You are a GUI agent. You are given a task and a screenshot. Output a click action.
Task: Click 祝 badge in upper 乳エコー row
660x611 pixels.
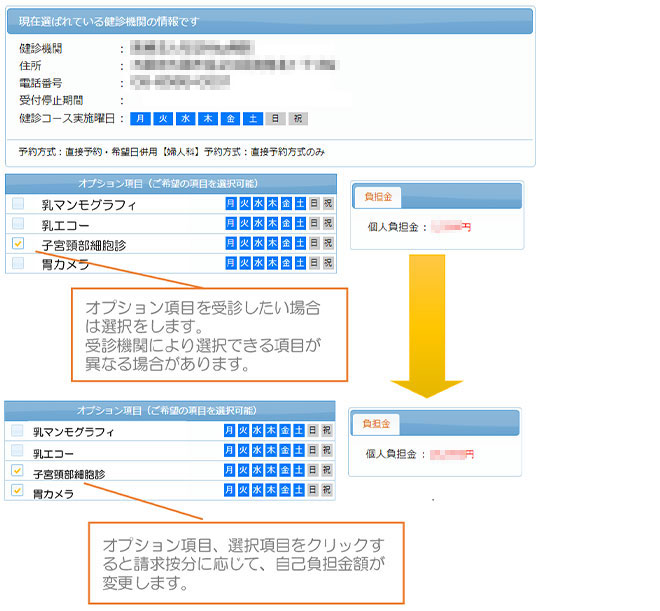[328, 223]
